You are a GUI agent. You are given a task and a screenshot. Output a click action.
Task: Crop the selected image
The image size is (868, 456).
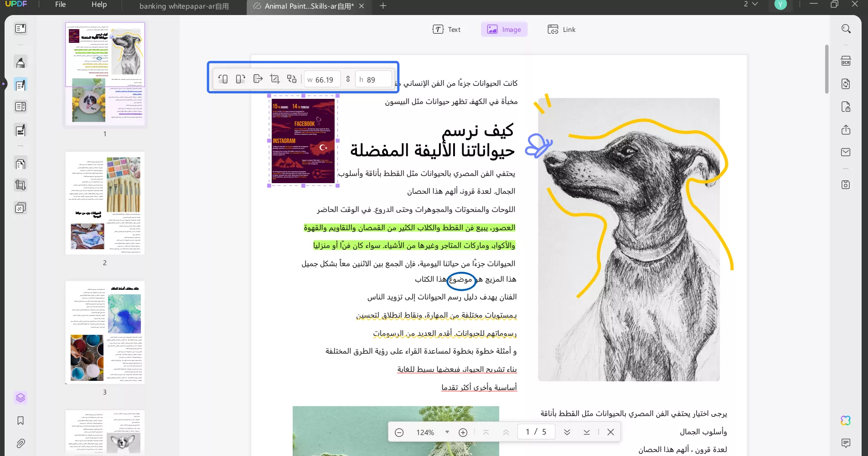(x=274, y=79)
